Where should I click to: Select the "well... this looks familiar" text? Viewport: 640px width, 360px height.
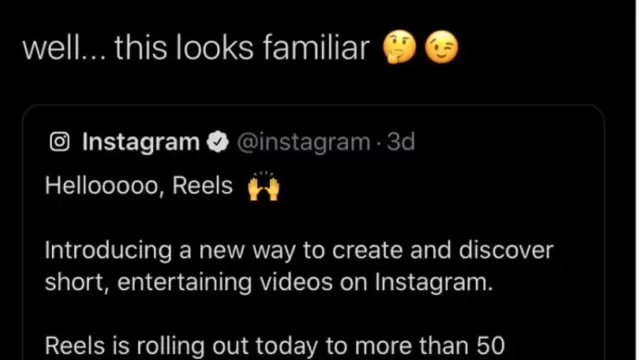[196, 48]
